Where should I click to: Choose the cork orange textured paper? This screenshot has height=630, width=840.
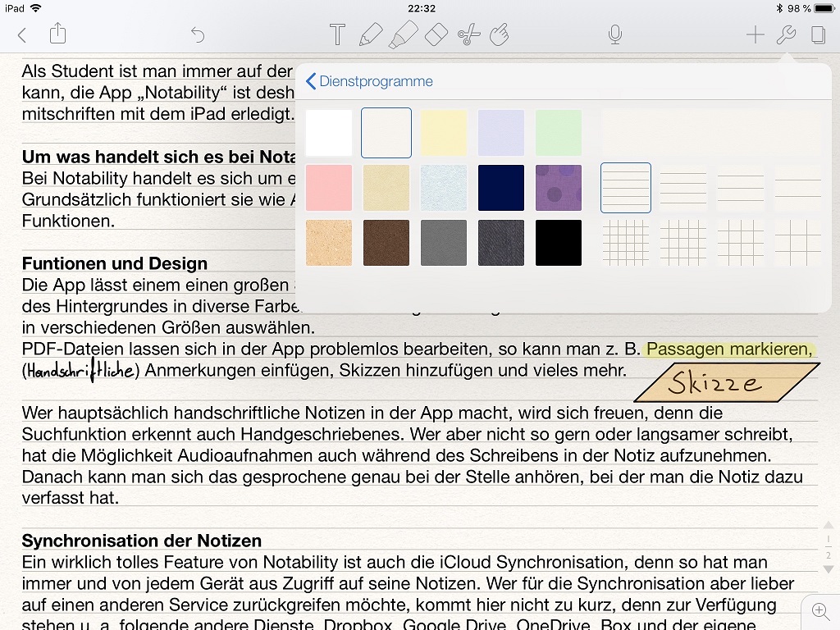tap(329, 243)
